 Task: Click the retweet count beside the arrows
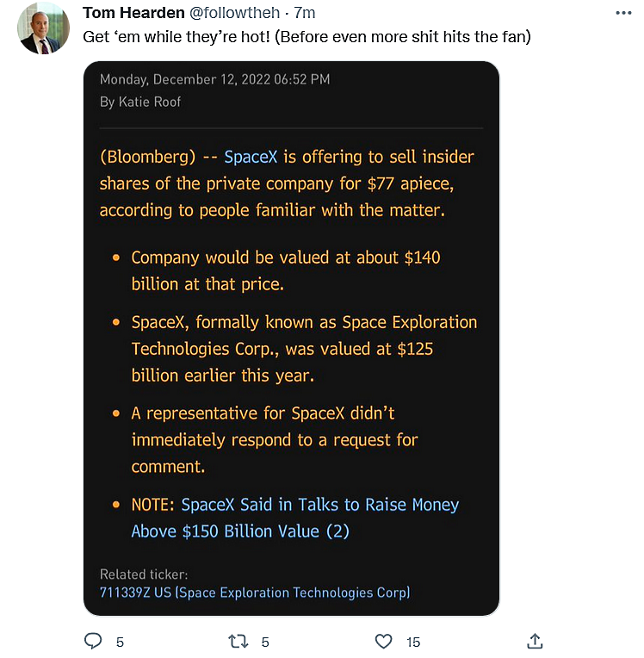tap(265, 642)
